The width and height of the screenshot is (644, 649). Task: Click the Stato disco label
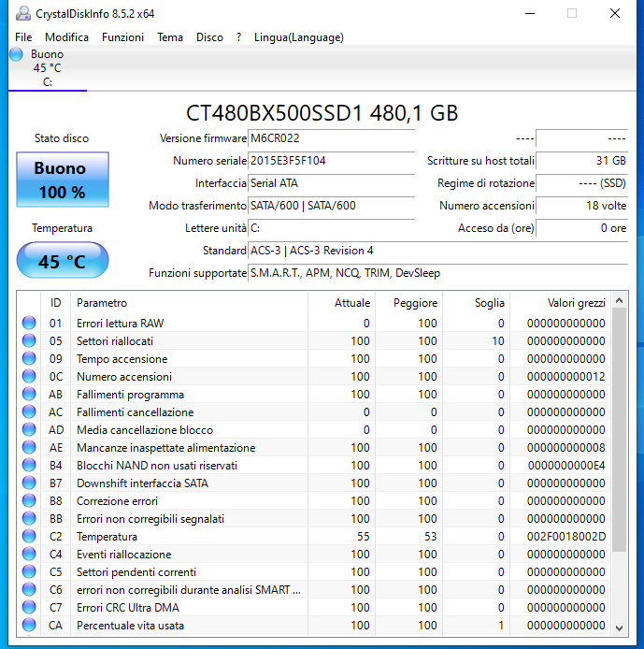[x=62, y=138]
